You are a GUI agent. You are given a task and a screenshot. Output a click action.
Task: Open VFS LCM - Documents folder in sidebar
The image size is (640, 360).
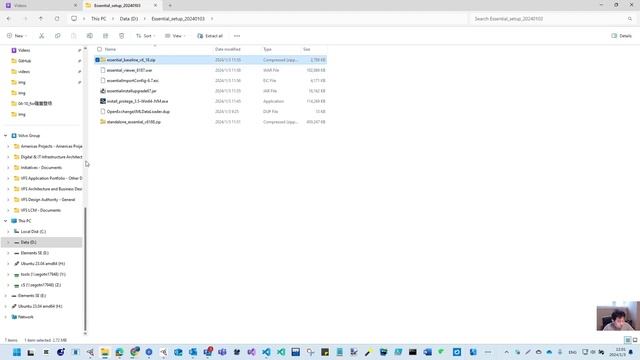40,210
